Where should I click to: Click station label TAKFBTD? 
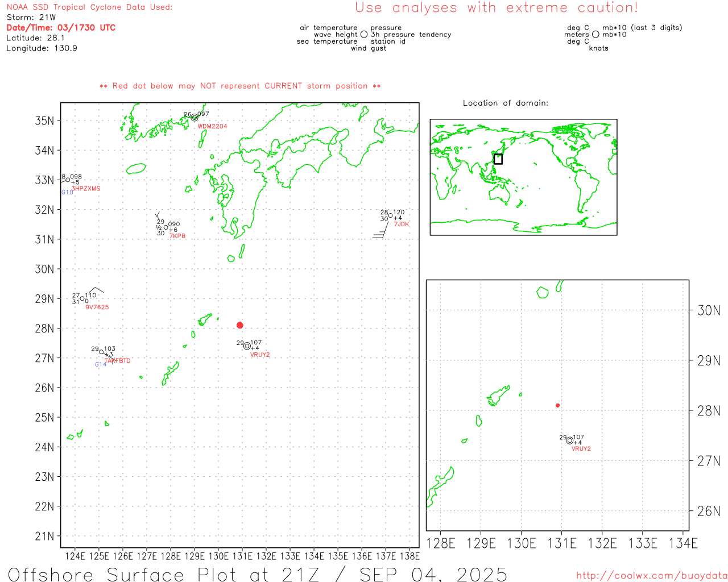tap(117, 360)
